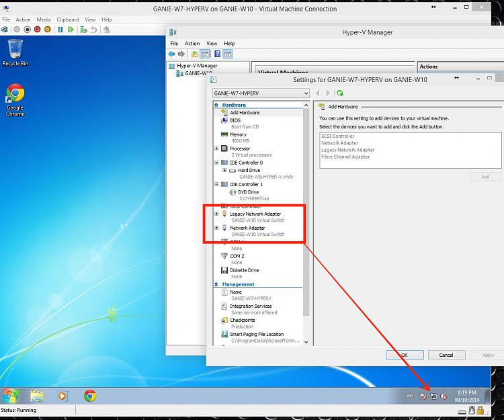Viewport: 504px width, 420px height.
Task: Expand the Legacy Network Adapter node
Action: click(x=216, y=214)
